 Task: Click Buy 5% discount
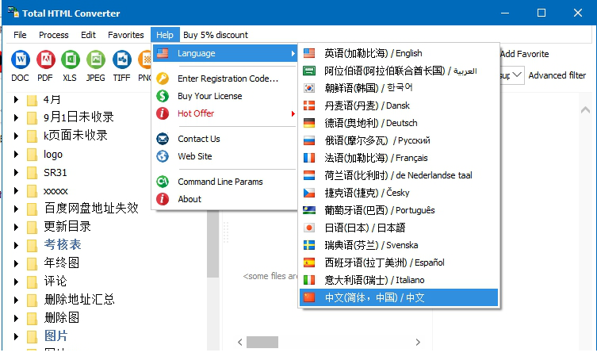tap(216, 35)
